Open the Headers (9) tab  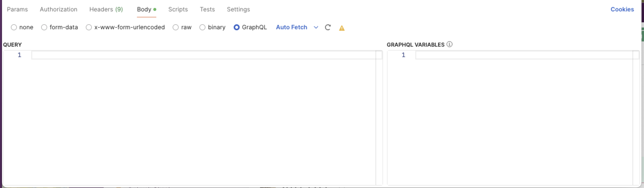click(106, 9)
